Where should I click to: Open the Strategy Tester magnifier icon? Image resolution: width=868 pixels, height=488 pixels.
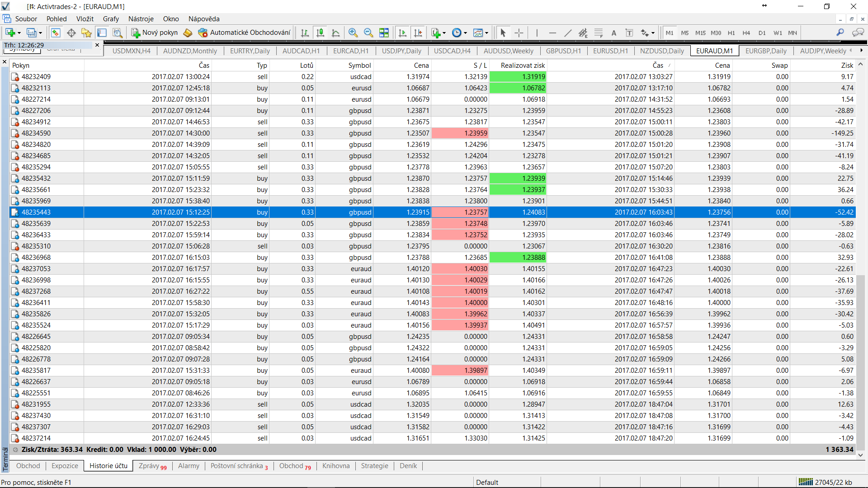click(118, 33)
